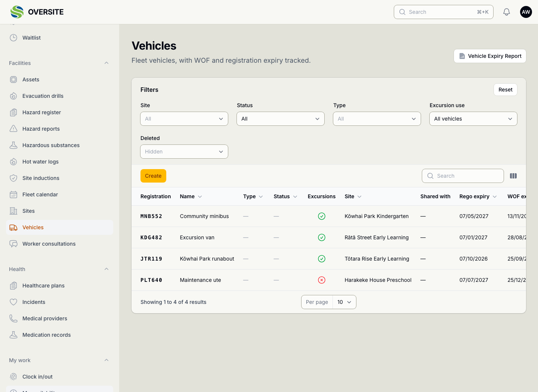Click the Fleet calendar icon
Viewport: 538px width, 392px height.
13,195
